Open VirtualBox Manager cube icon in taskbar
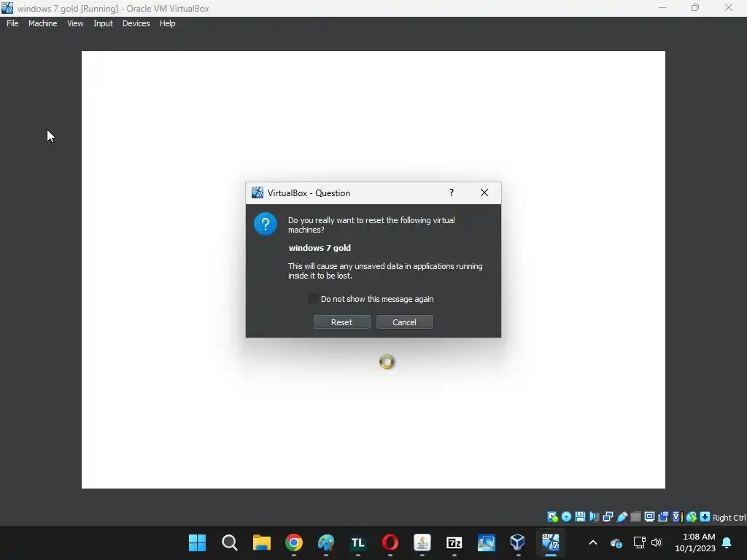This screenshot has width=747, height=560. (518, 542)
